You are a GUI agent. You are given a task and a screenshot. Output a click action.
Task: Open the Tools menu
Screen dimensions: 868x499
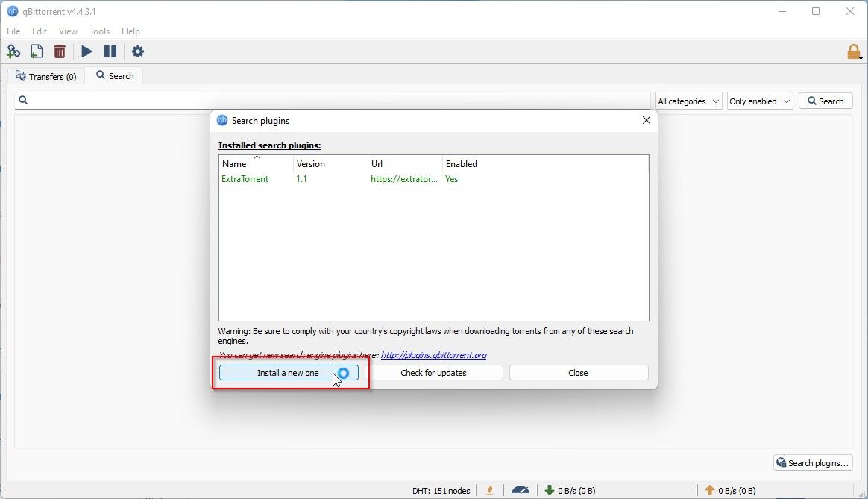(x=100, y=31)
